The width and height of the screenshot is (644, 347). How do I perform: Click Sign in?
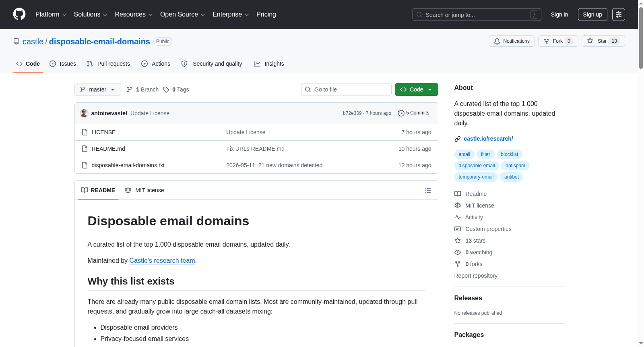tap(559, 15)
